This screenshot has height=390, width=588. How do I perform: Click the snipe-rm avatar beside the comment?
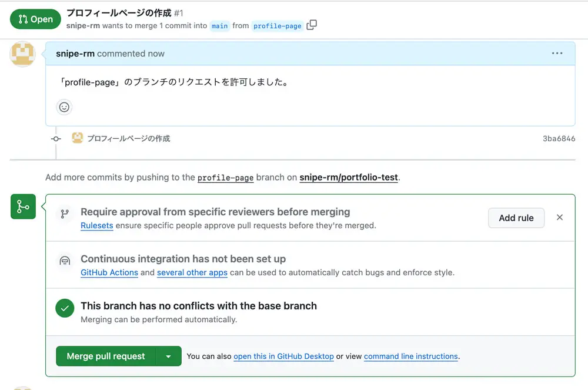22,54
